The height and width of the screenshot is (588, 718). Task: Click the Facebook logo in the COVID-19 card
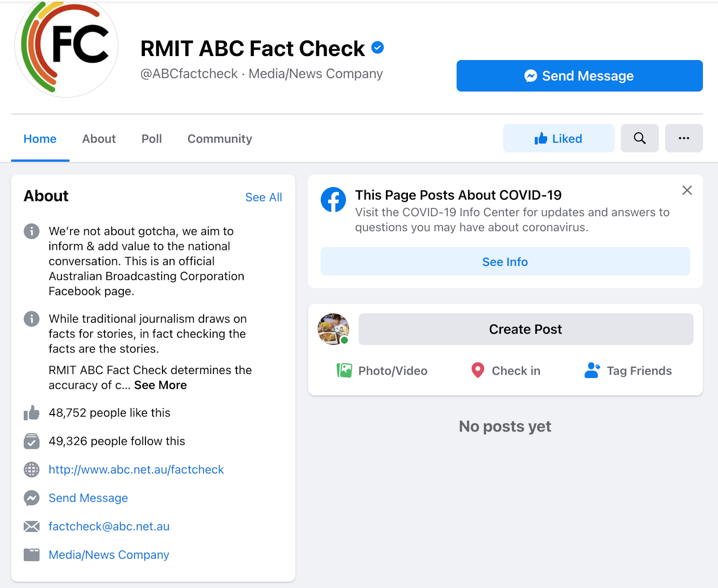pos(333,200)
